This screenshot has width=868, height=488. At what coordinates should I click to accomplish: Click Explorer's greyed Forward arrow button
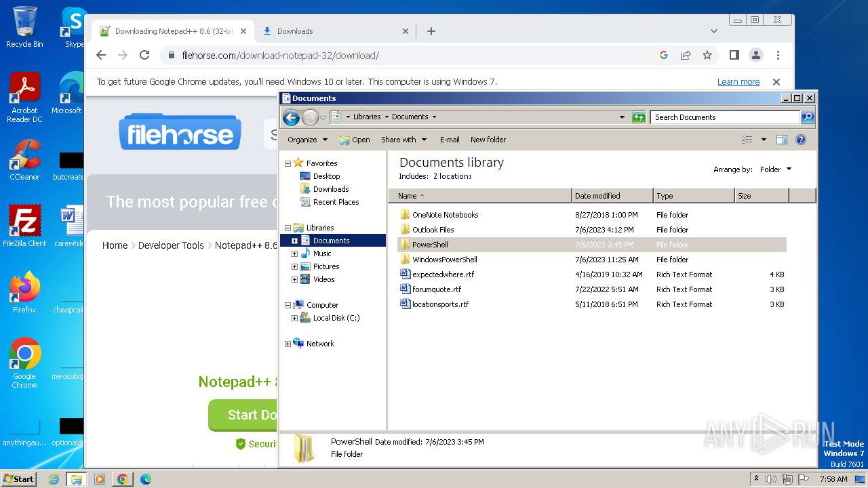pyautogui.click(x=310, y=117)
